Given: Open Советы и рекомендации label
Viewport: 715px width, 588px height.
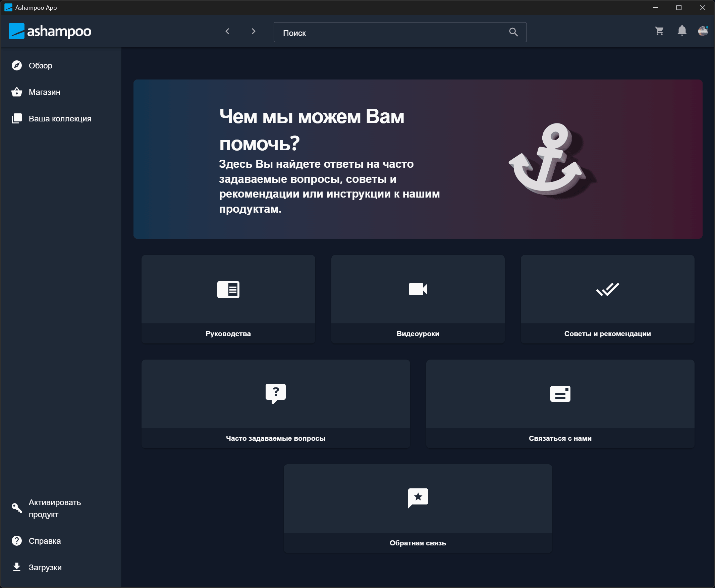Looking at the screenshot, I should 608,334.
